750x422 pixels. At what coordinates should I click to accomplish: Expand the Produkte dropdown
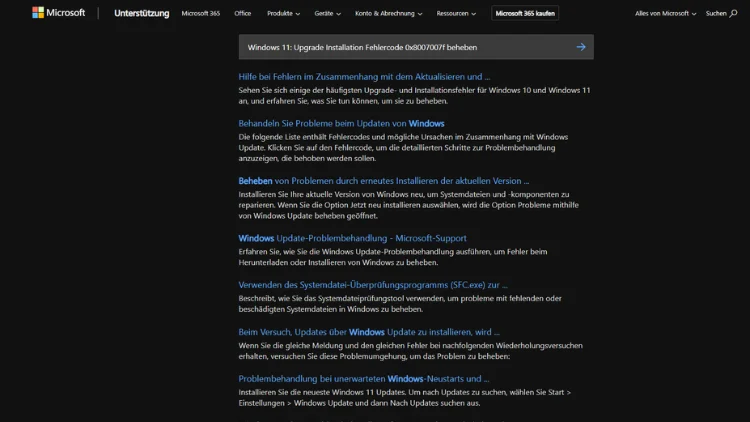coord(284,13)
